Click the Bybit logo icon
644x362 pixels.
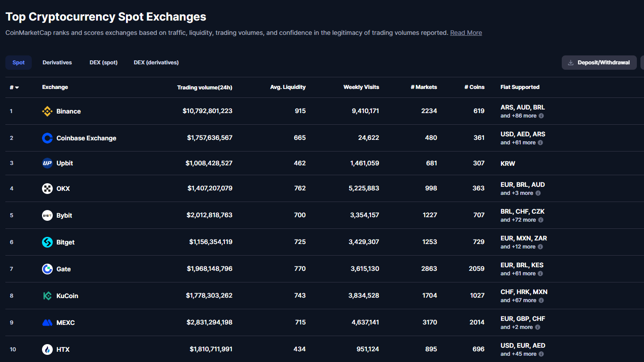click(x=47, y=215)
